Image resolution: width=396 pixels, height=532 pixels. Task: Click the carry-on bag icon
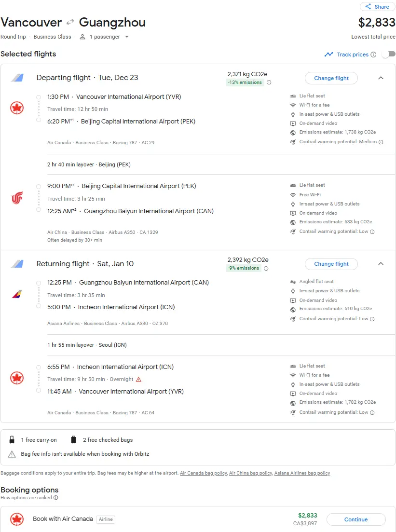click(12, 440)
